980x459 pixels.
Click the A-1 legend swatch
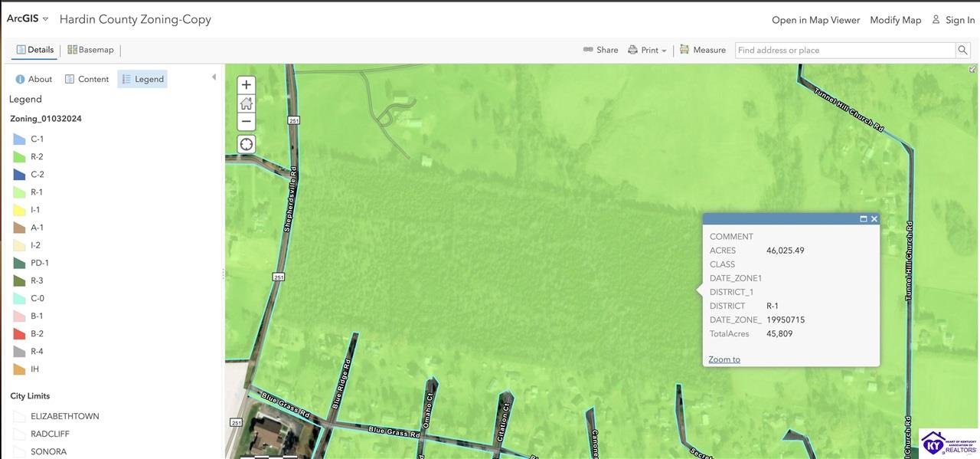20,228
